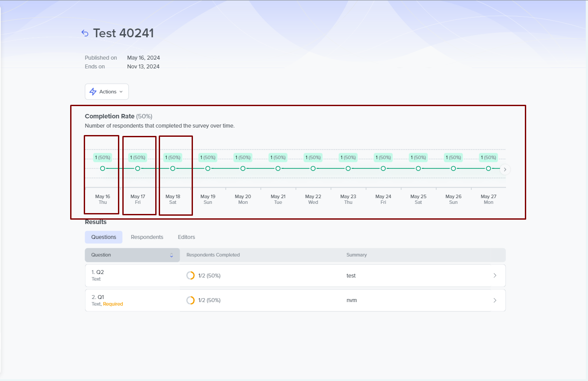Open the Q1 required question row
Image resolution: width=588 pixels, height=381 pixels.
pos(132,300)
